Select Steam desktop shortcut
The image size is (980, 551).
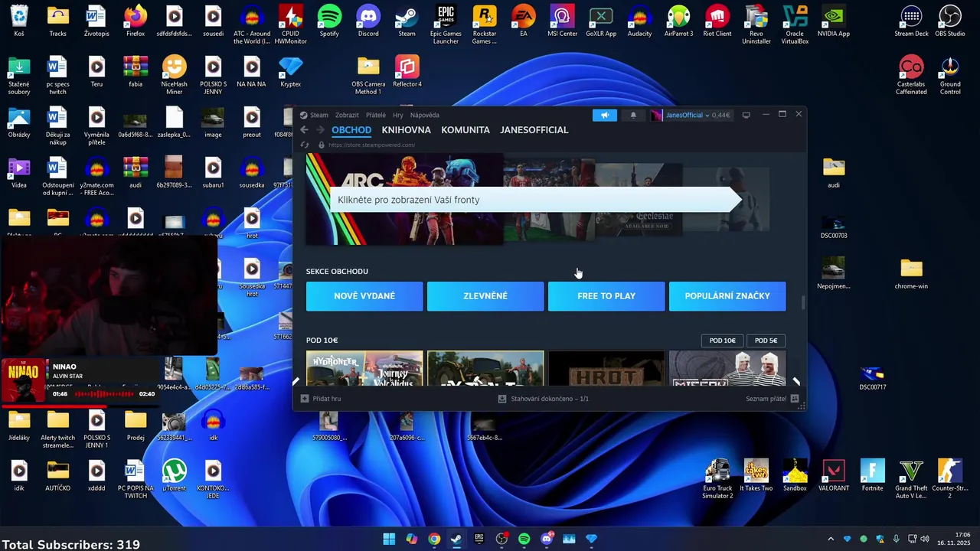[407, 21]
